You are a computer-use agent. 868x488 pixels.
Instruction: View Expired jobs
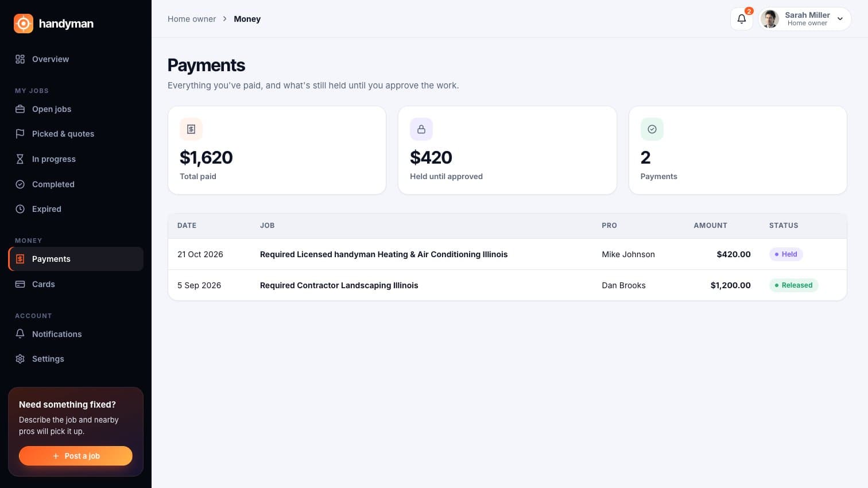point(76,209)
